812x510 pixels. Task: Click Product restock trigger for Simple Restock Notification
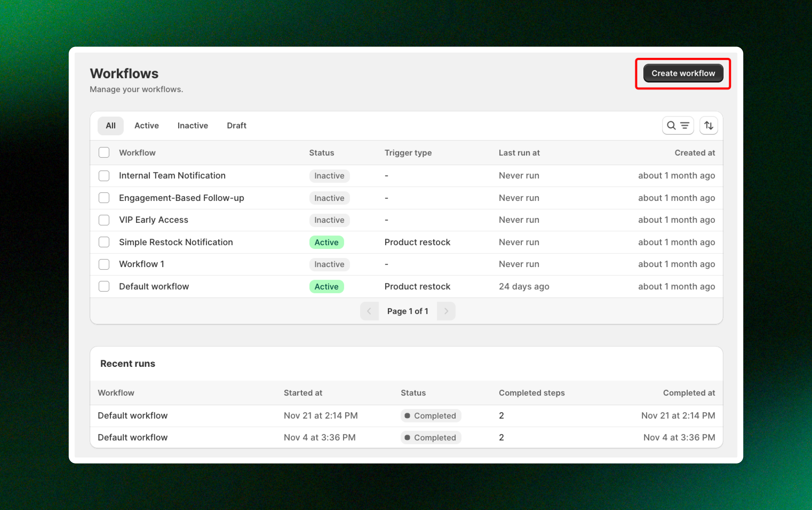417,242
